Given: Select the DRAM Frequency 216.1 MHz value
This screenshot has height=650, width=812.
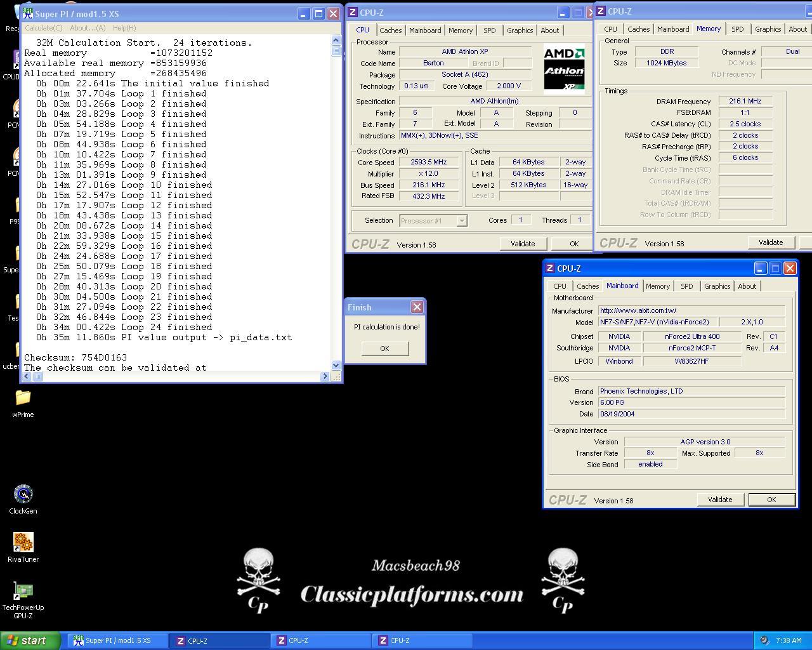Looking at the screenshot, I should 745,101.
